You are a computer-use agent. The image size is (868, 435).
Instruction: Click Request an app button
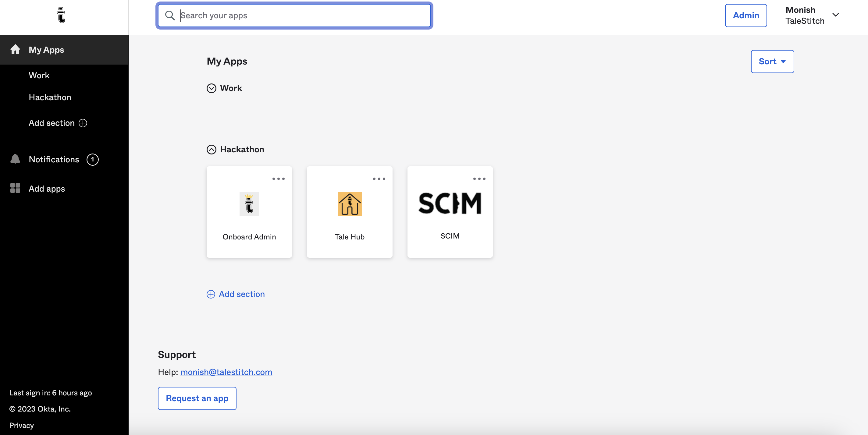[x=197, y=398]
